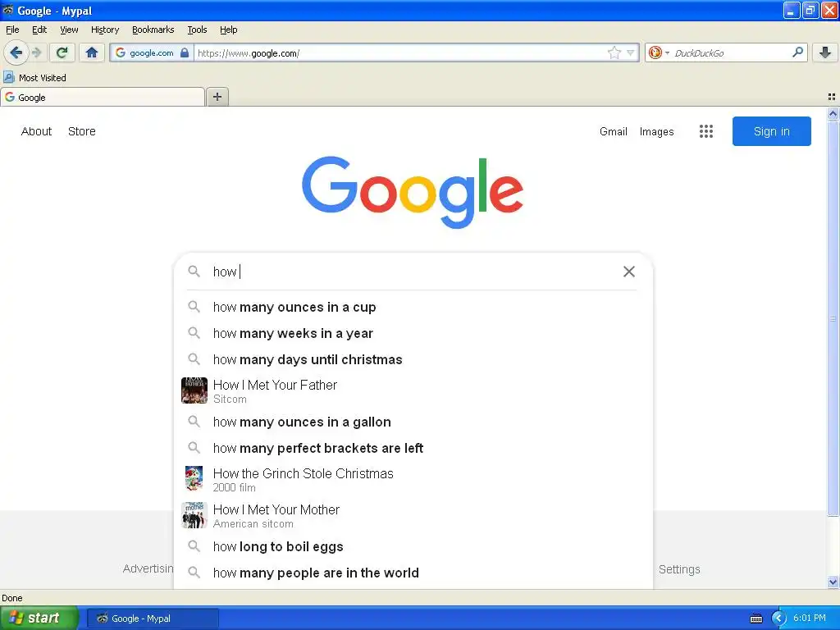Select suggestion 'how many ounces in a cup'
Screen dimensions: 840x630
click(294, 307)
